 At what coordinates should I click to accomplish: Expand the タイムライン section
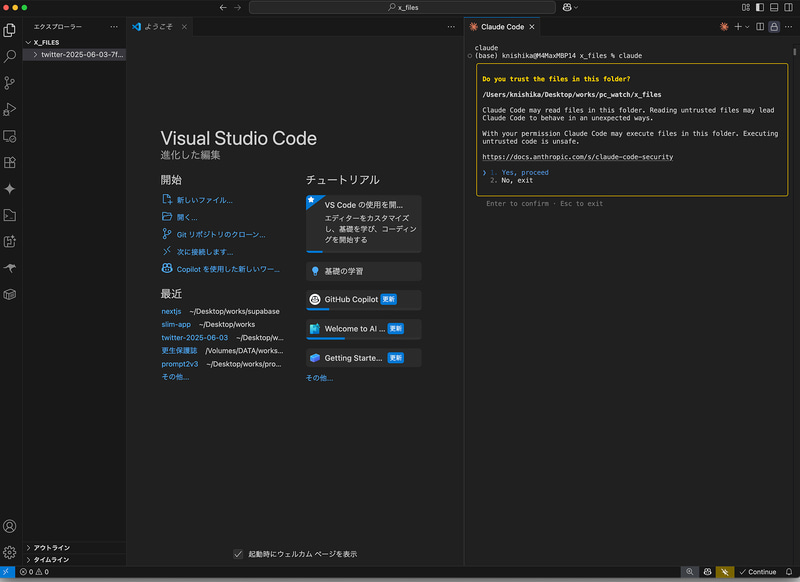click(x=52, y=560)
